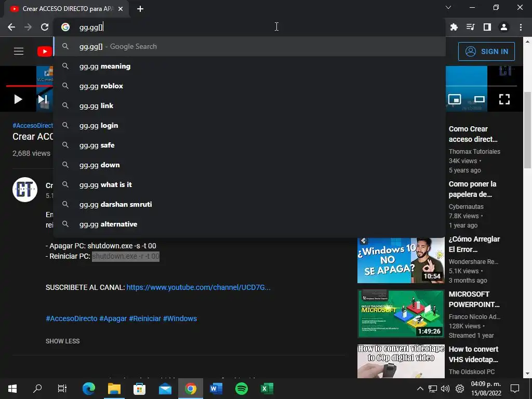Open a new tab with plus button
This screenshot has width=532, height=399.
click(x=140, y=9)
